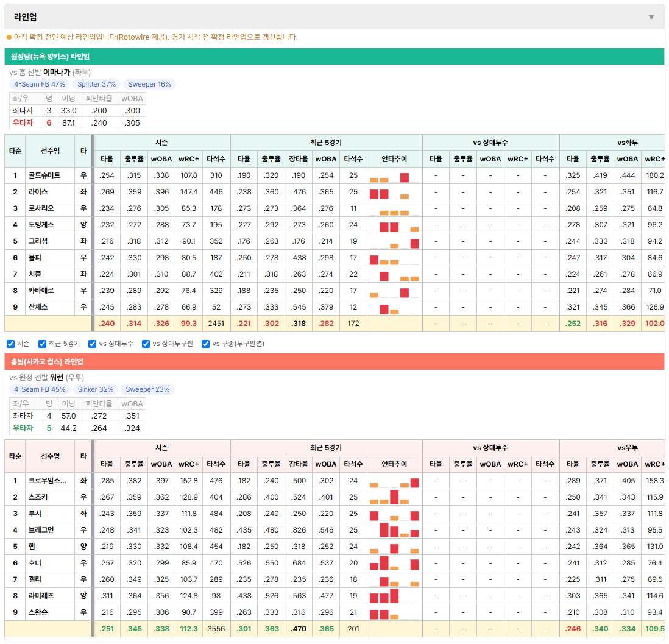Click the Sweeper 23% pitch tag
The image size is (669, 644).
(147, 389)
